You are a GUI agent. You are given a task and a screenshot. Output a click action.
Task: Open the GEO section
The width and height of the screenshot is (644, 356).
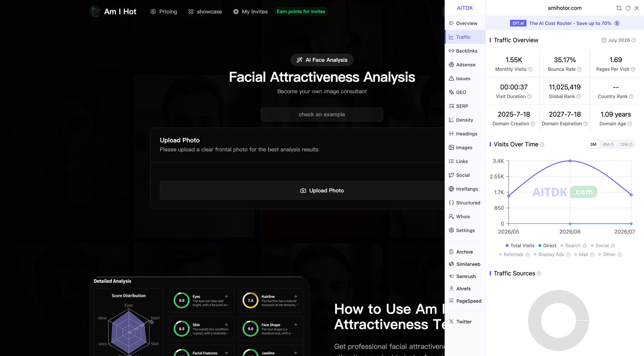point(465,92)
